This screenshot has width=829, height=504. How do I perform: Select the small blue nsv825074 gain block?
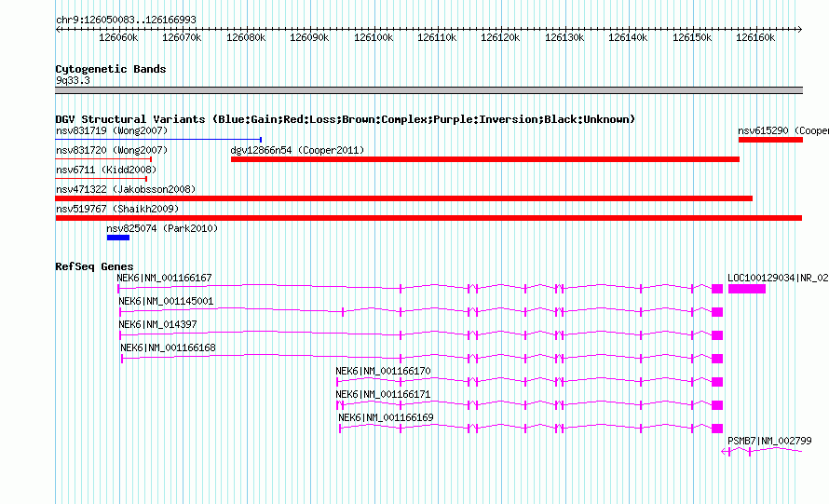118,238
